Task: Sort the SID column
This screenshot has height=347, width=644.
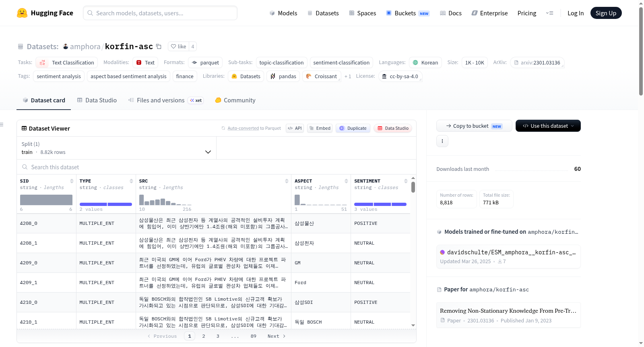Action: coord(72,181)
